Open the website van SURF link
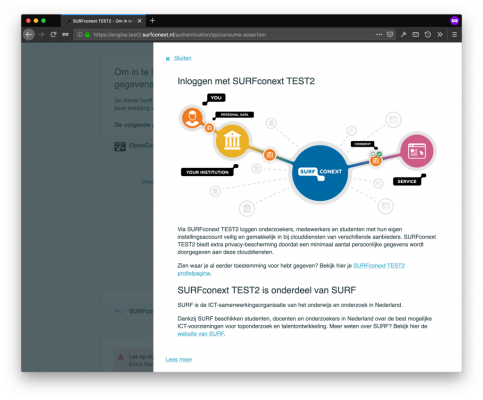The height and width of the screenshot is (400, 483). pos(201,334)
